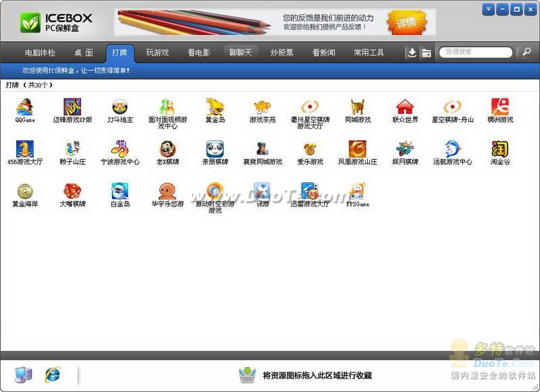Screen dimensions: 540x392
Task: Select the 打牌 tab
Action: pos(119,53)
